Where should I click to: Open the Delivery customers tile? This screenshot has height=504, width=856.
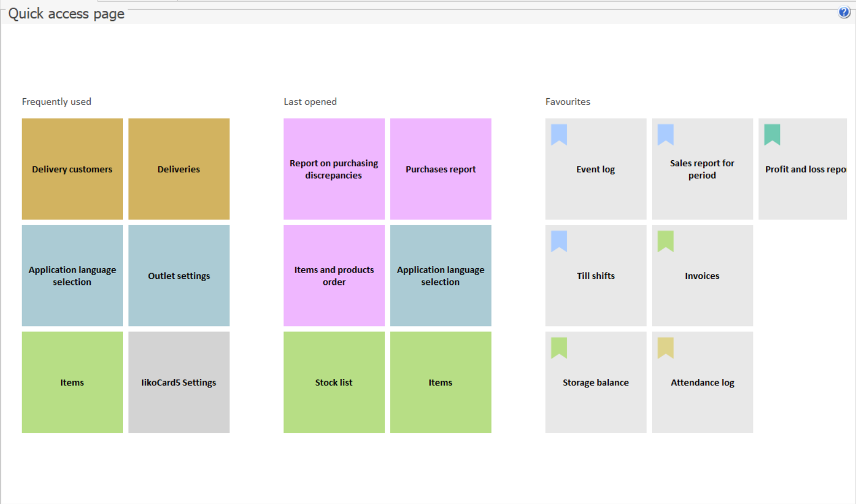(x=72, y=169)
